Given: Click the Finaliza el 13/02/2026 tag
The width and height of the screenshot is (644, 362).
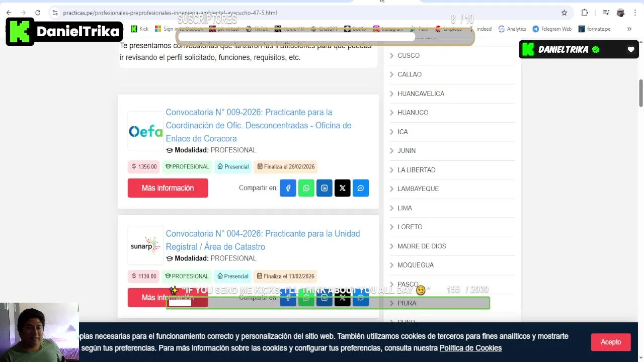Looking at the screenshot, I should tap(286, 276).
